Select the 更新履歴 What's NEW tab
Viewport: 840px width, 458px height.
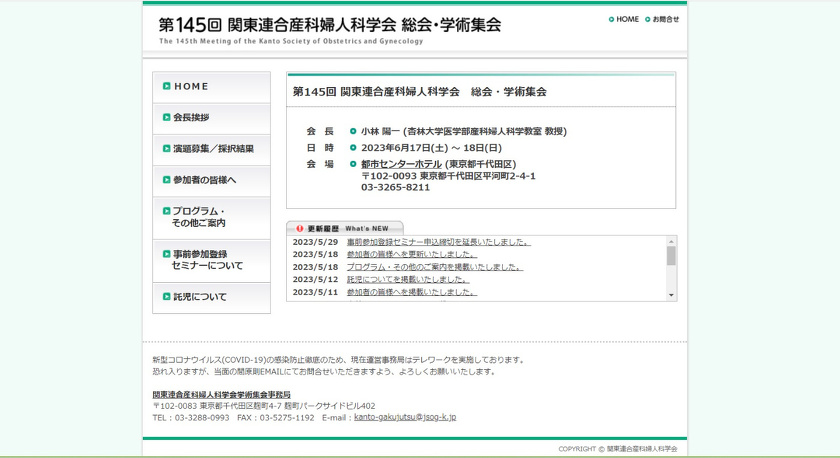[346, 228]
